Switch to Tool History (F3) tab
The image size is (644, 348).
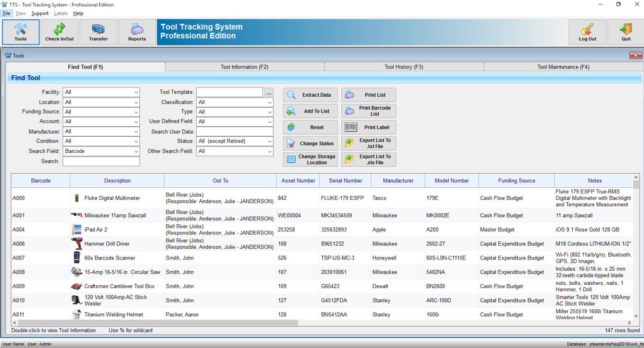coord(404,67)
